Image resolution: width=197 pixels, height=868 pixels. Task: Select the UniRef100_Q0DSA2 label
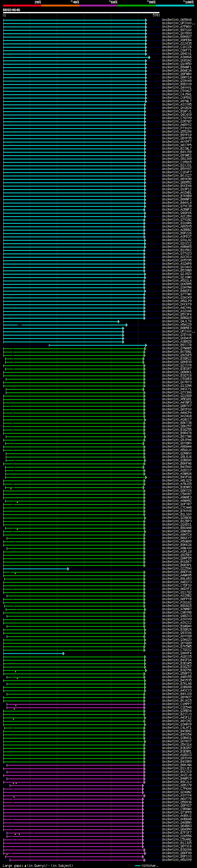pos(177,61)
